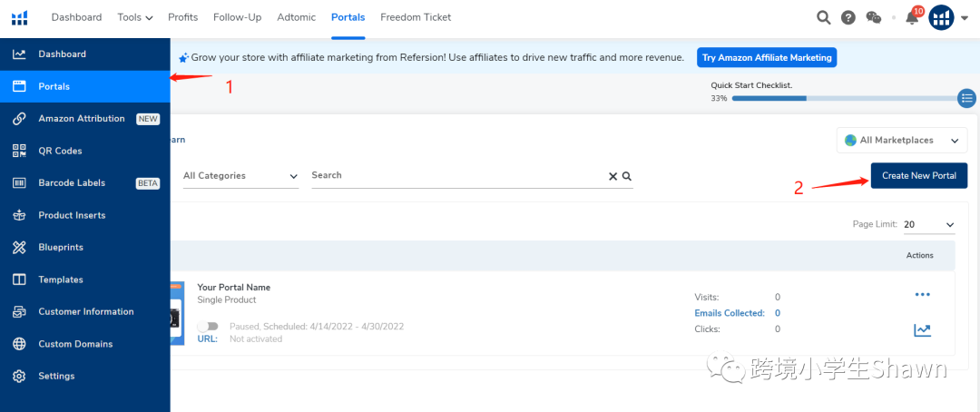Expand the All Marketplaces dropdown
Screen dimensions: 980x412
(x=902, y=141)
